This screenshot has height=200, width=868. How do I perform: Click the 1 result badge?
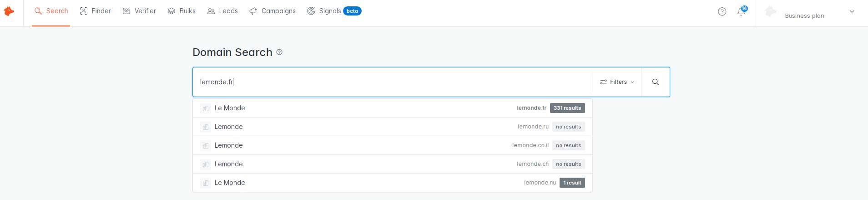(x=572, y=183)
